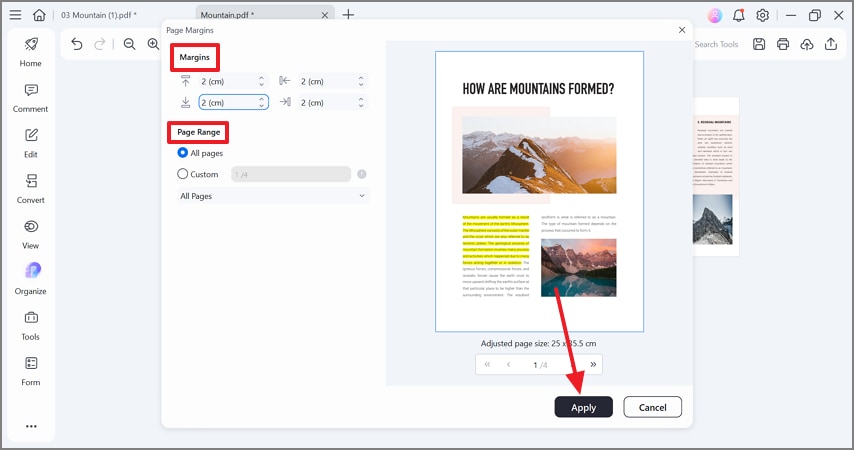Adjust the right margin stepper arrows
Viewport: 854px width, 450px height.
[x=361, y=102]
